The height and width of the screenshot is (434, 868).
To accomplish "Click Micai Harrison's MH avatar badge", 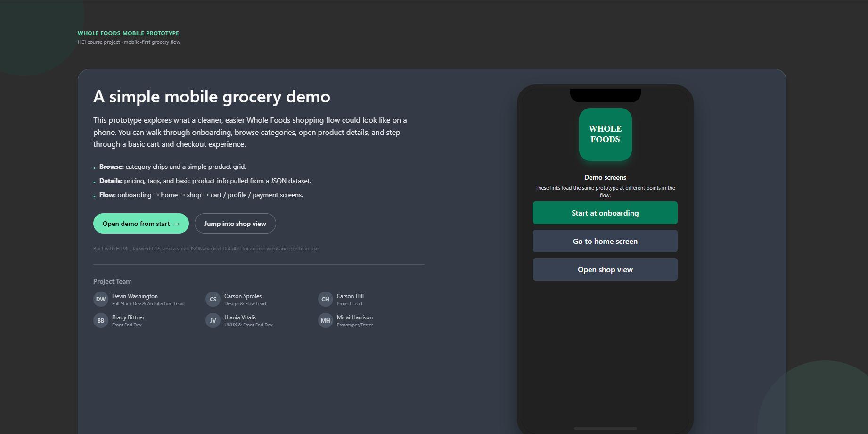I will 325,320.
